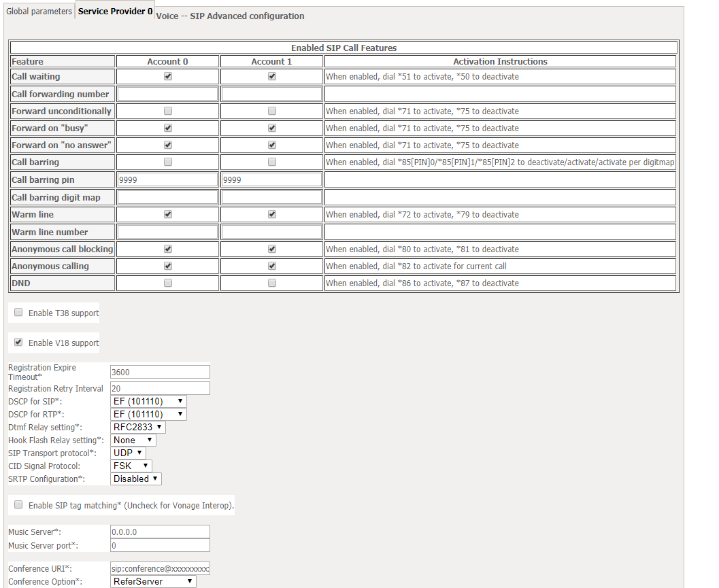Enable DND for Account 1

[272, 283]
